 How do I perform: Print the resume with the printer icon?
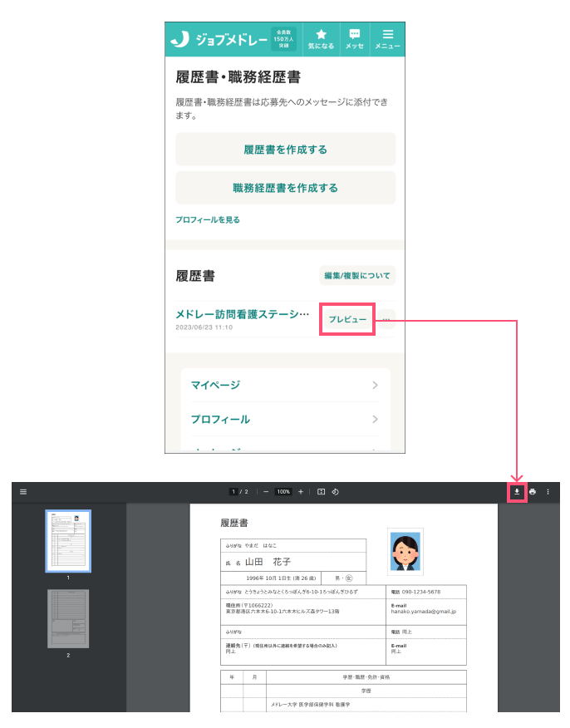pos(533,492)
